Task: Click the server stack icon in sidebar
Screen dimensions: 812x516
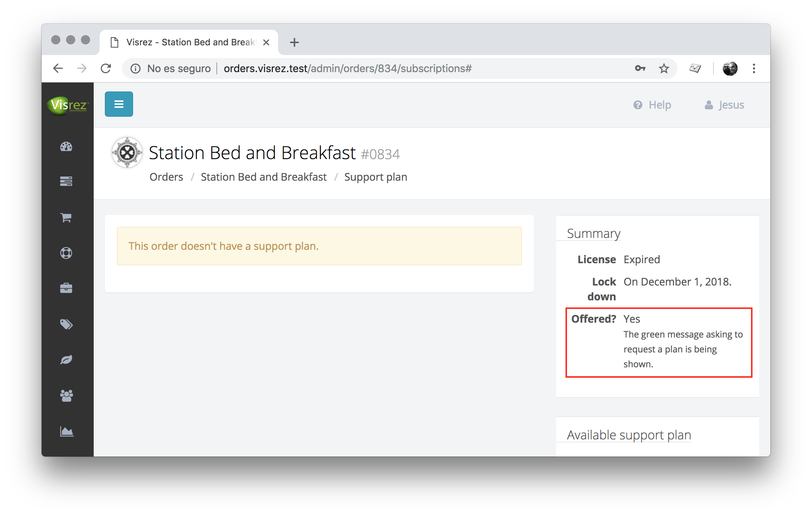Action: (66, 181)
